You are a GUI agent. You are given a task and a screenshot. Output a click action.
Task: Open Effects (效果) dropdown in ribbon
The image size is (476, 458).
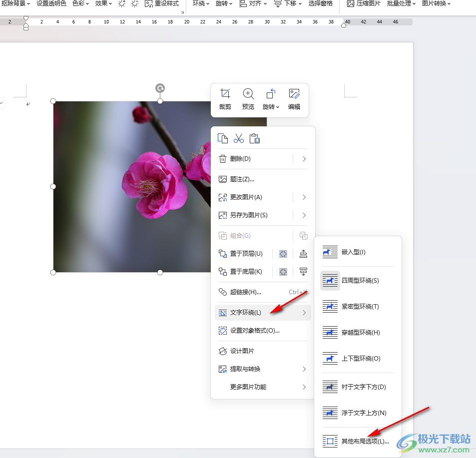pos(103,3)
